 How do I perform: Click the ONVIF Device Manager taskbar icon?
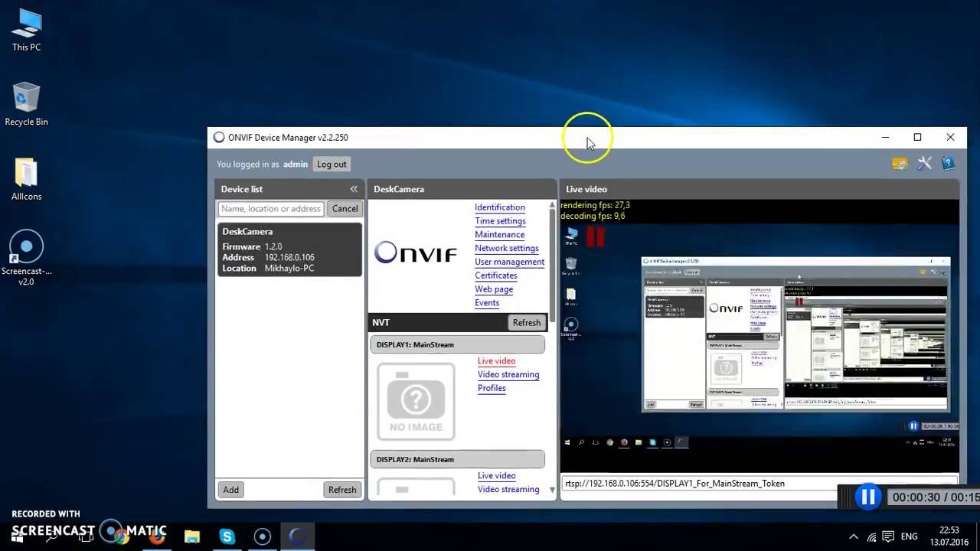[x=297, y=536]
